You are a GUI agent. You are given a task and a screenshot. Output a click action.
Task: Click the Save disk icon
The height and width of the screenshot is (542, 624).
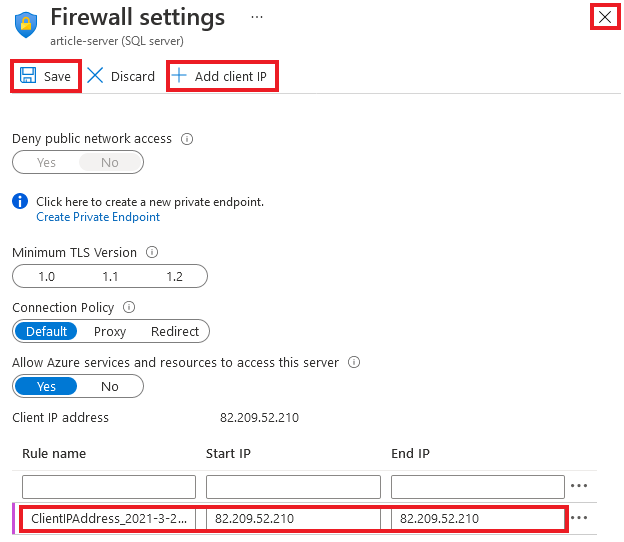click(28, 76)
